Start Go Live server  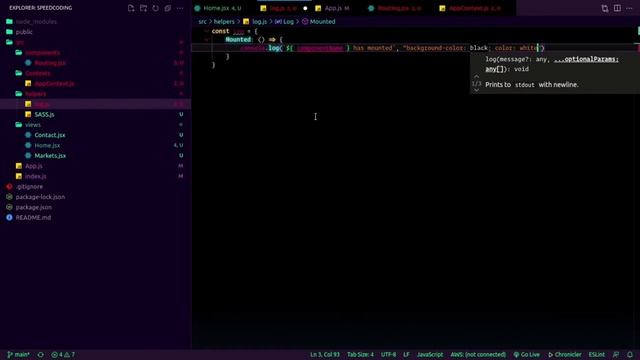click(527, 355)
